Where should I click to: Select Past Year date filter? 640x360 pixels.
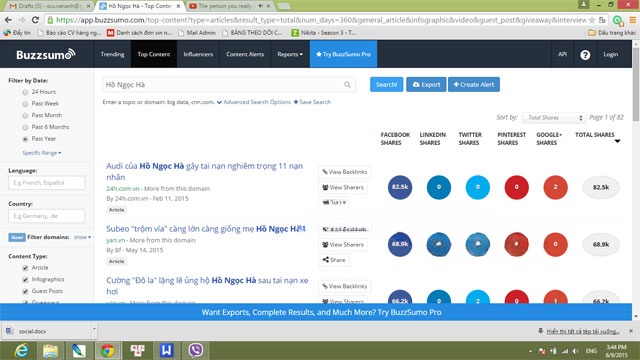click(25, 139)
